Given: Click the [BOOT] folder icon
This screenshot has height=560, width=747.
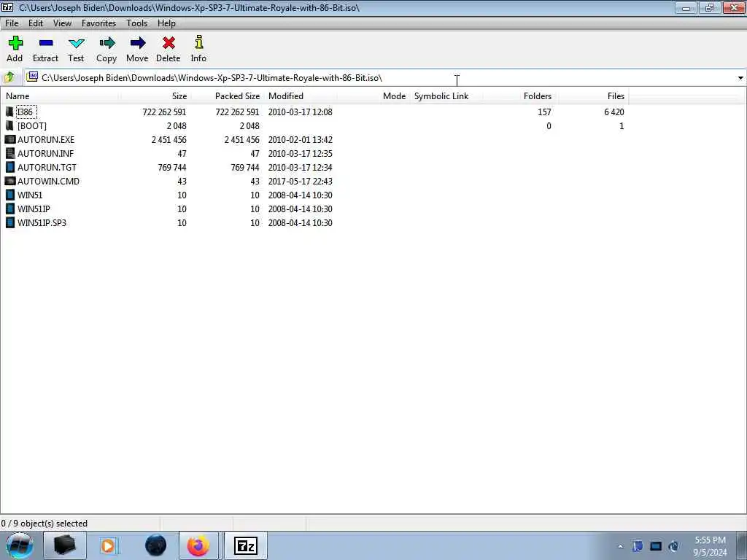Looking at the screenshot, I should (x=9, y=125).
